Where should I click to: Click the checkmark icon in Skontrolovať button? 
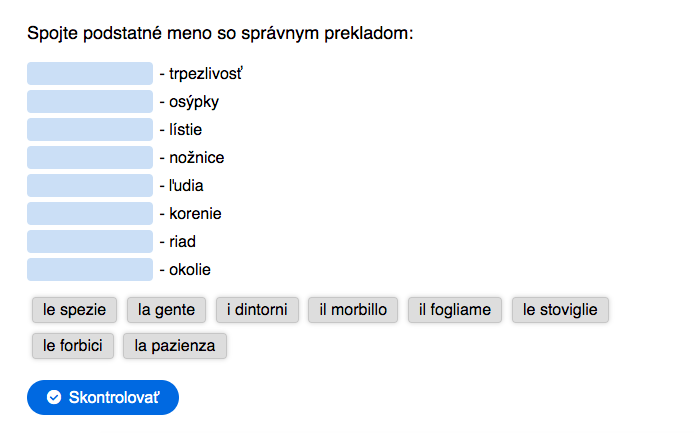pyautogui.click(x=54, y=397)
